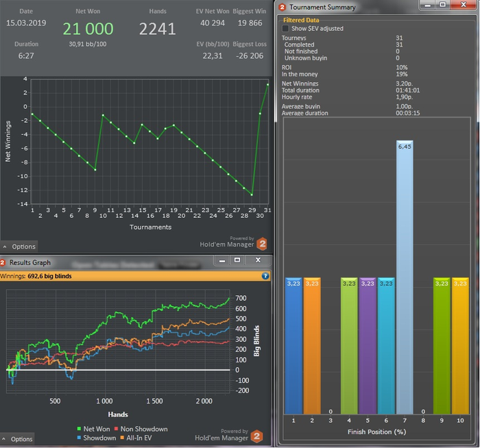Viewport: 480px width, 448px height.
Task: Click the green Net Won legend swatch
Action: coord(80,429)
